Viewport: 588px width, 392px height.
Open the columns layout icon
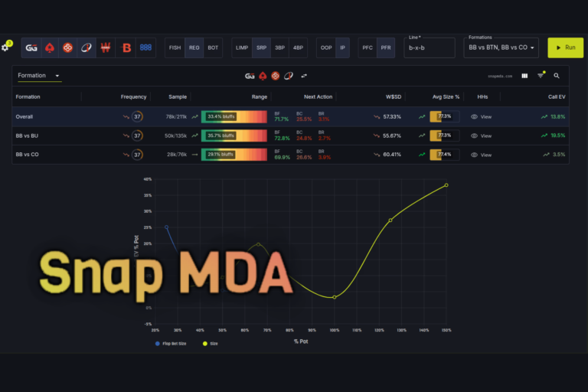click(524, 76)
